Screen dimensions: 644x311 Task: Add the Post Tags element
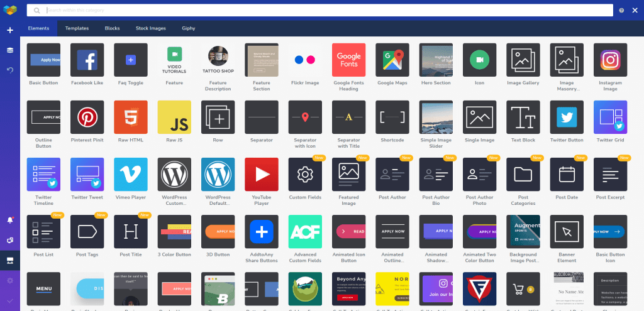87,232
